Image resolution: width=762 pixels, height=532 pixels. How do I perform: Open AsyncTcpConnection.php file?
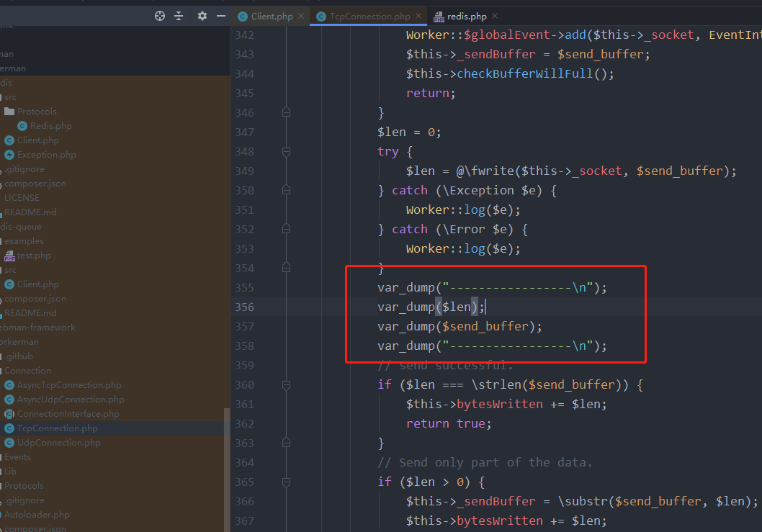click(x=69, y=385)
